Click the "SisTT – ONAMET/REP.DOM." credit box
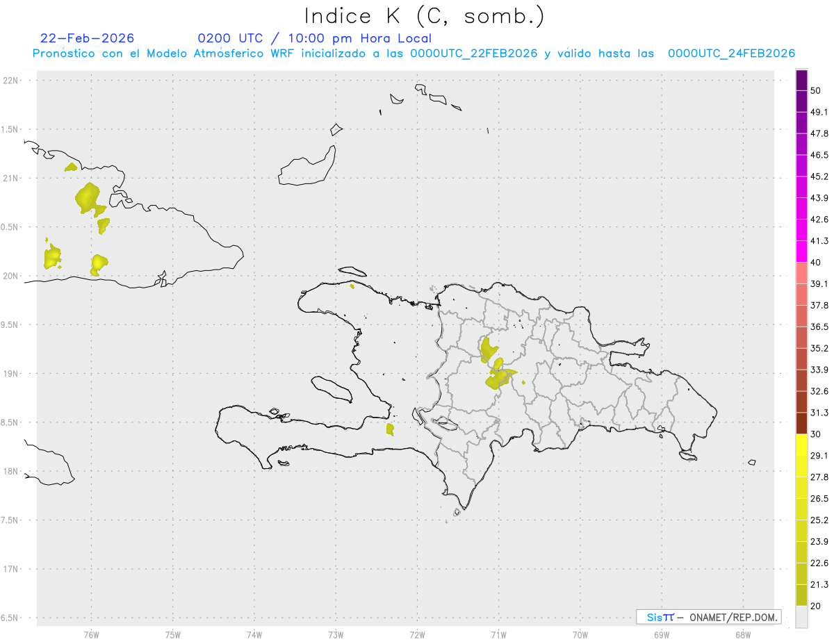 709,617
